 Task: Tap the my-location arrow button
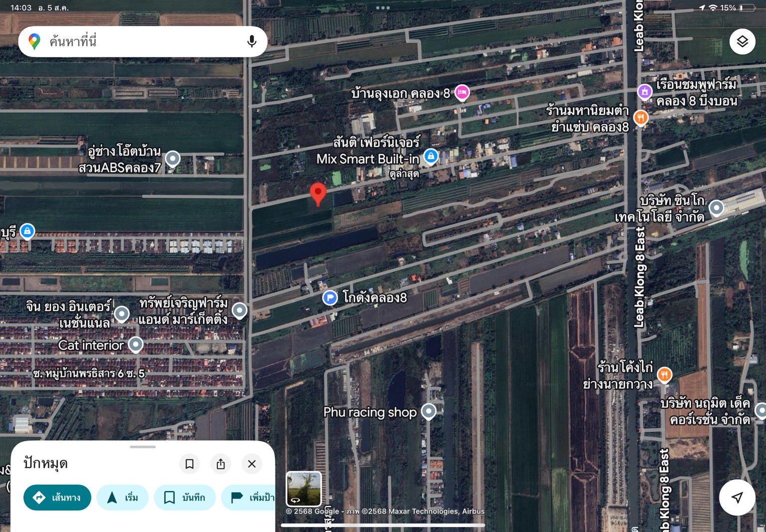tap(737, 497)
